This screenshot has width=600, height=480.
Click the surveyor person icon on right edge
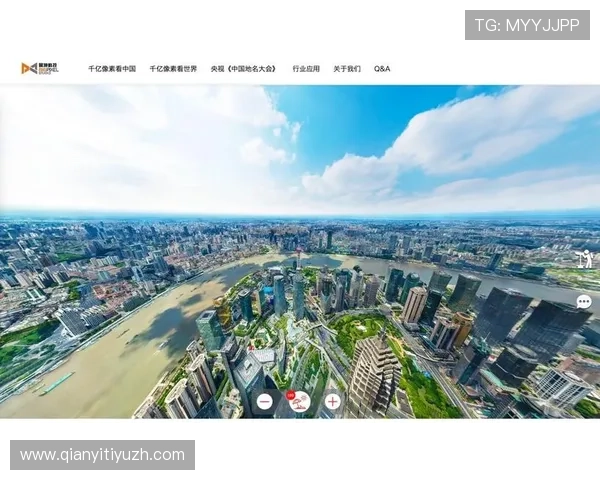[x=585, y=259]
